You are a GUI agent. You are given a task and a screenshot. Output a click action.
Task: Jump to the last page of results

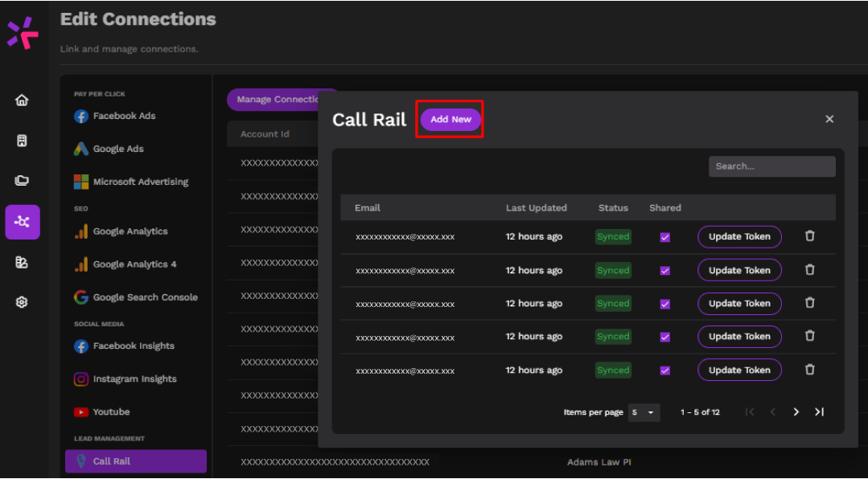[x=819, y=411]
